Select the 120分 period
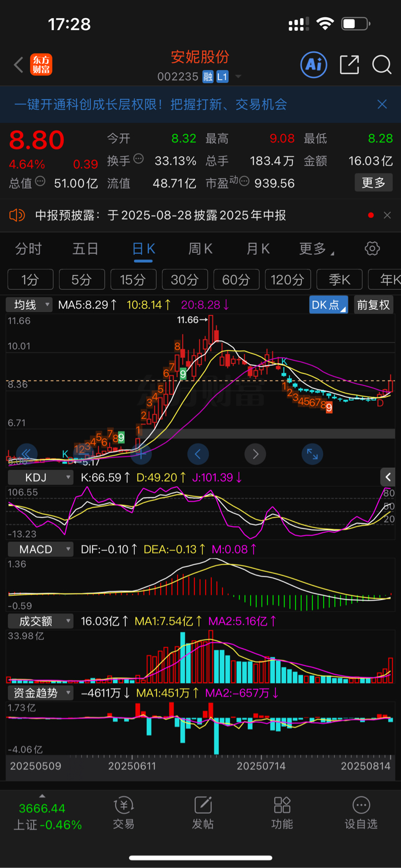 click(288, 280)
